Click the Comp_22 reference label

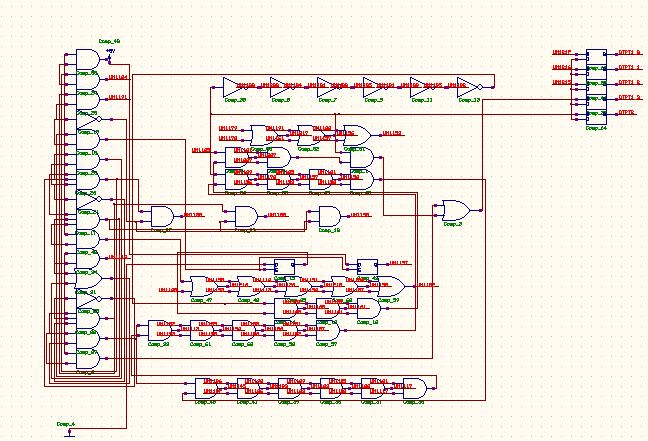click(x=159, y=344)
